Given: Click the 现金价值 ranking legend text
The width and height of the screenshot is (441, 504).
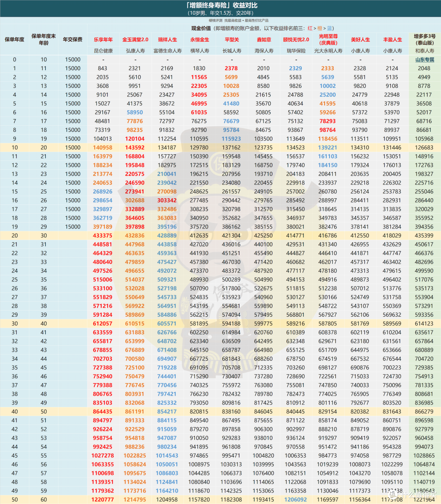Looking at the screenshot, I should pos(263,28).
